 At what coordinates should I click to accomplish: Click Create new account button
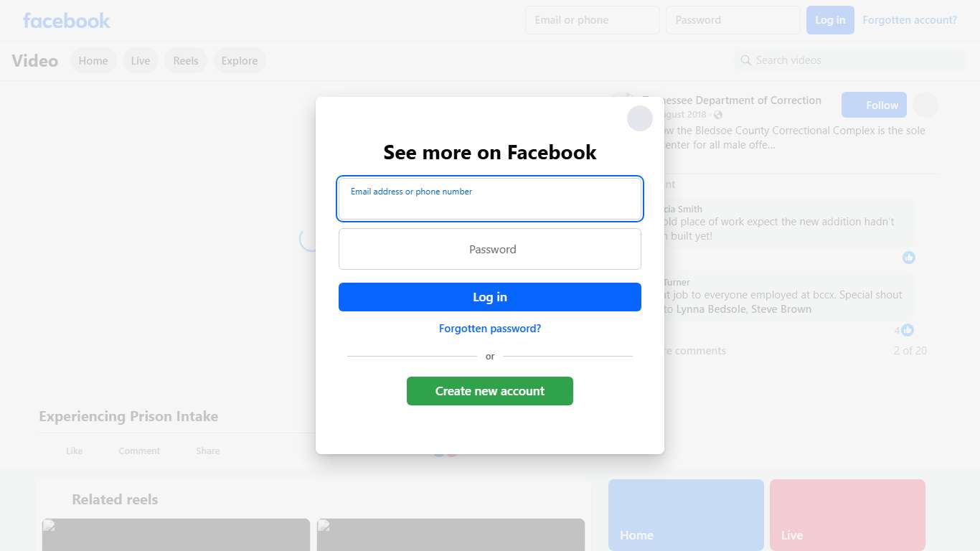pos(490,391)
